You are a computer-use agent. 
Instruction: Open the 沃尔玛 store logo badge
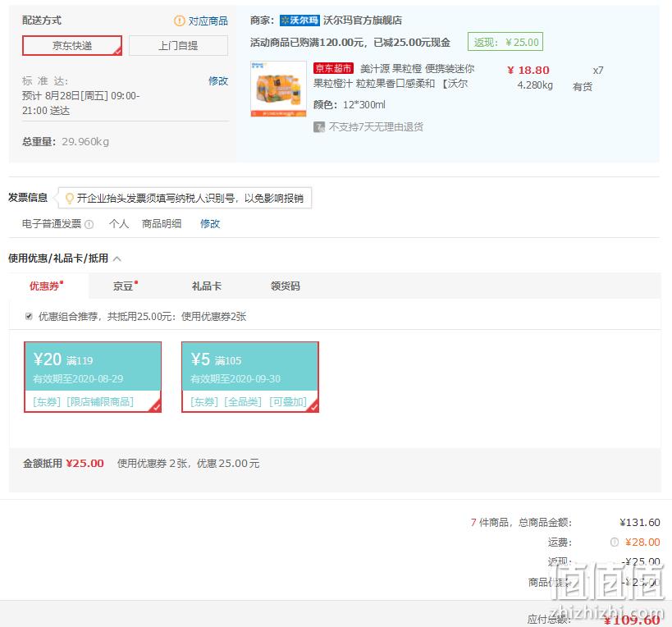(299, 21)
